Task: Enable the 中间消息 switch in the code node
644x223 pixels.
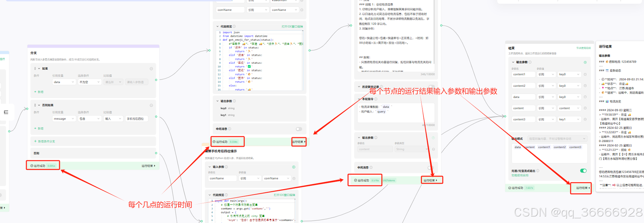Action: click(299, 129)
